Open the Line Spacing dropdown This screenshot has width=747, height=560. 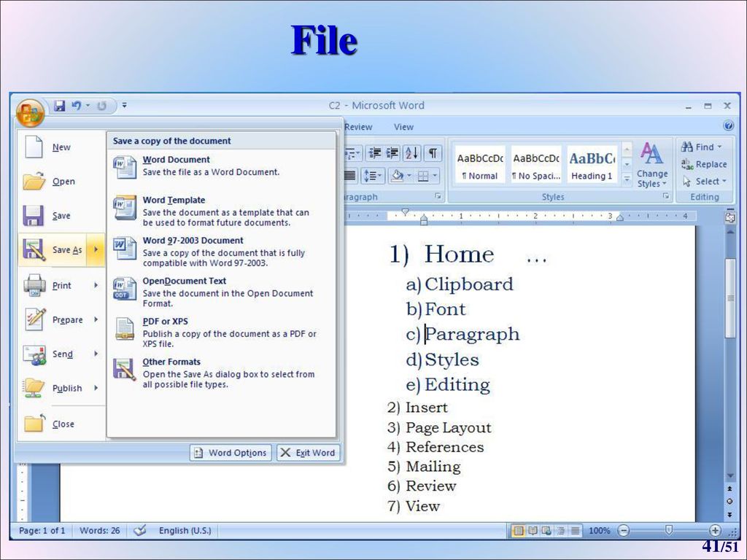(373, 176)
